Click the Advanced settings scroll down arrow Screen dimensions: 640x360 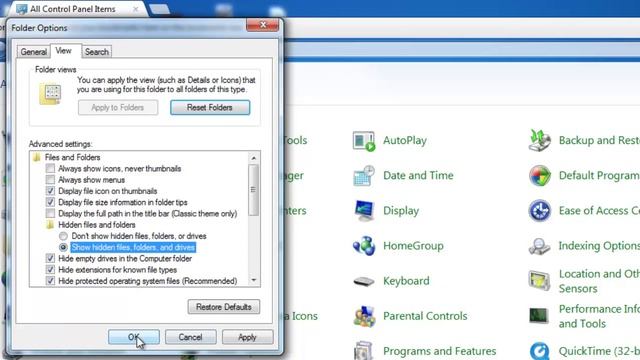click(x=254, y=280)
